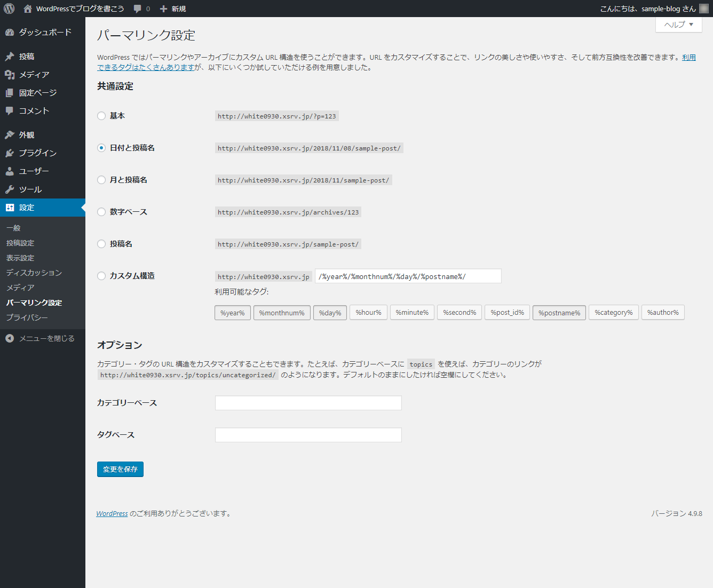
Task: Click the user avatar in the admin bar
Action: tap(704, 9)
